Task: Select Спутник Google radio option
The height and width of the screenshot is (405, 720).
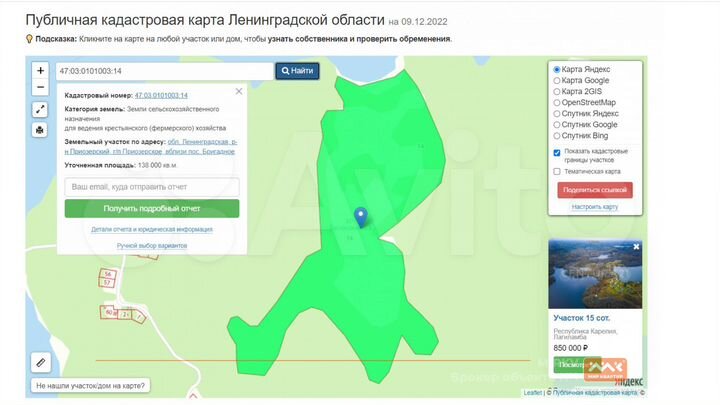Action: click(x=557, y=124)
